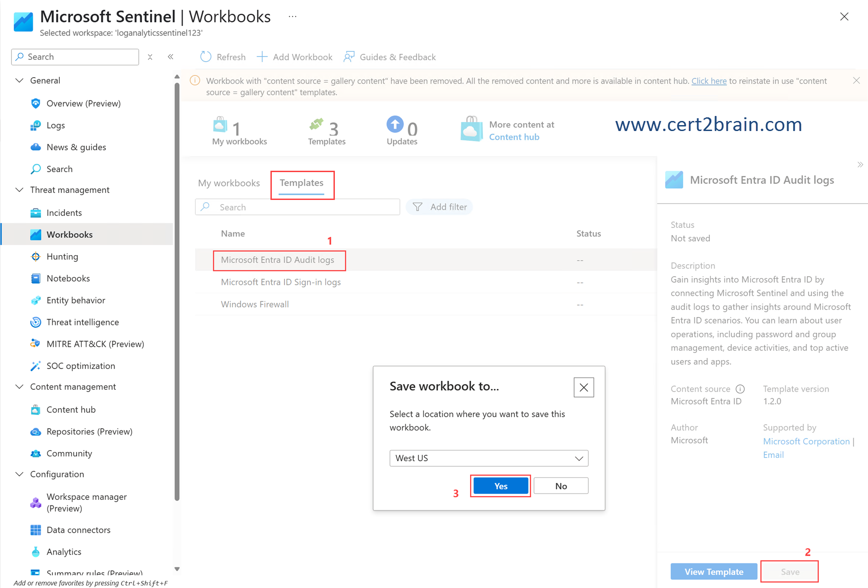Open the West US location dropdown
Image resolution: width=868 pixels, height=588 pixels.
point(489,458)
